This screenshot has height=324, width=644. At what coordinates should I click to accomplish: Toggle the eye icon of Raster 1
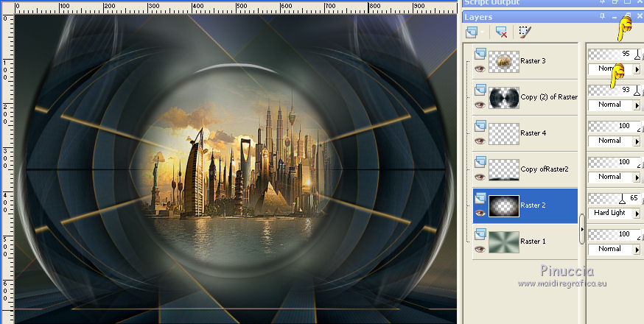(x=480, y=250)
